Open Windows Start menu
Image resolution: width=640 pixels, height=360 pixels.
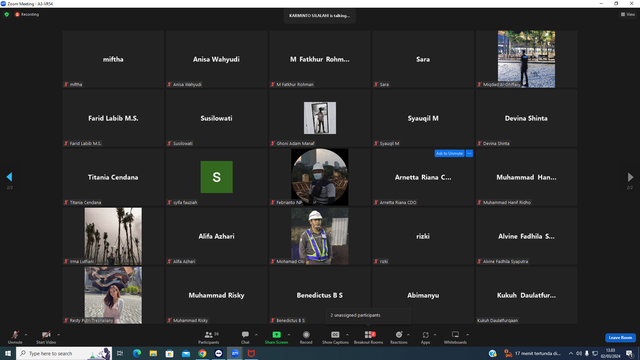tap(8, 353)
